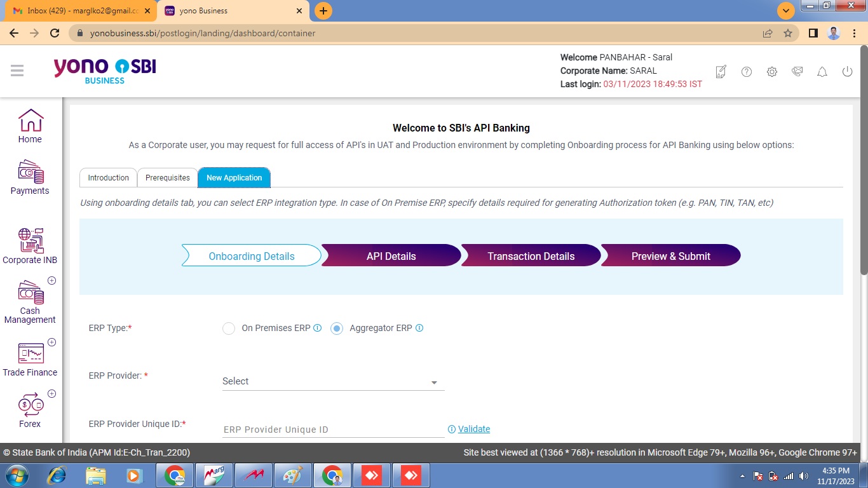Select On Premises ERP radio button
Screen dimensions: 868x488
[x=229, y=329]
